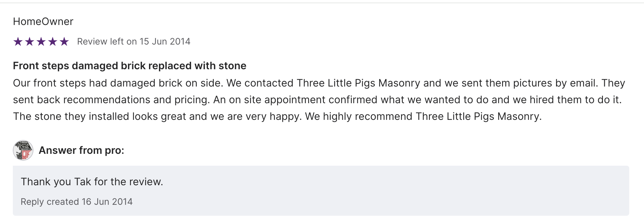This screenshot has height=216, width=644.
Task: Click the 'Thank you Tak for the review.' reply
Action: (x=92, y=182)
